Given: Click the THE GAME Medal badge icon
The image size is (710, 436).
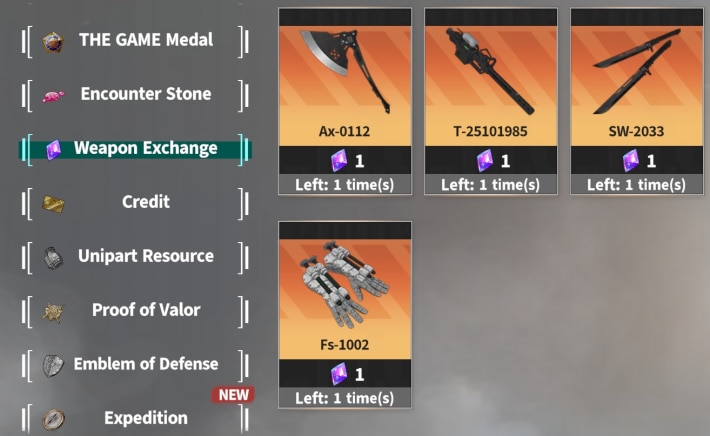Looking at the screenshot, I should 53,42.
